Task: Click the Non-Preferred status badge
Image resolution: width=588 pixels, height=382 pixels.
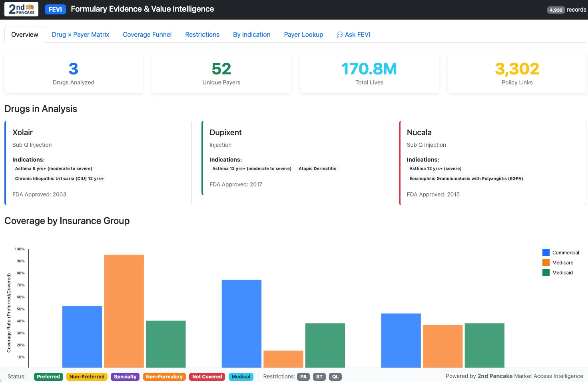Action: pyautogui.click(x=87, y=376)
